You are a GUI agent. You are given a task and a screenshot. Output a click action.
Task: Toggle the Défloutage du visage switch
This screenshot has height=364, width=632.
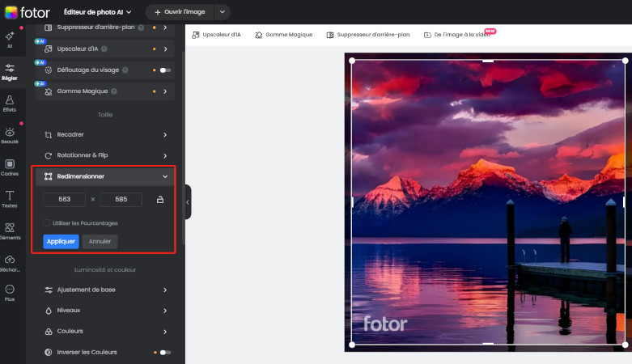pyautogui.click(x=165, y=70)
